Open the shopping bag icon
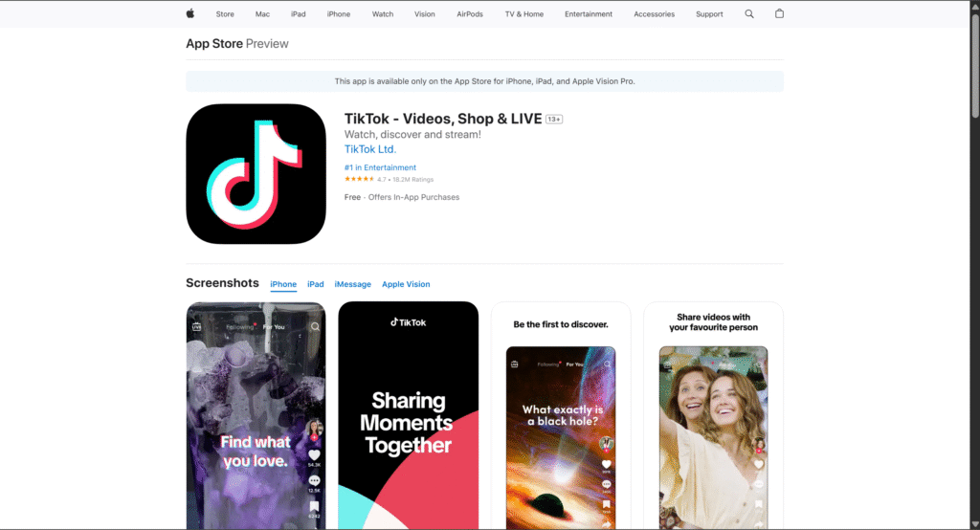The width and height of the screenshot is (980, 530). (779, 13)
